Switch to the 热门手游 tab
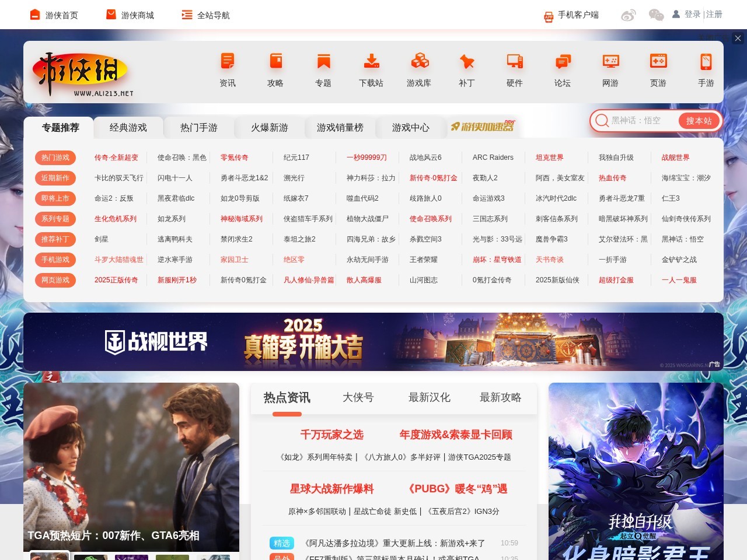Screen dimensions: 747x560 pos(200,127)
